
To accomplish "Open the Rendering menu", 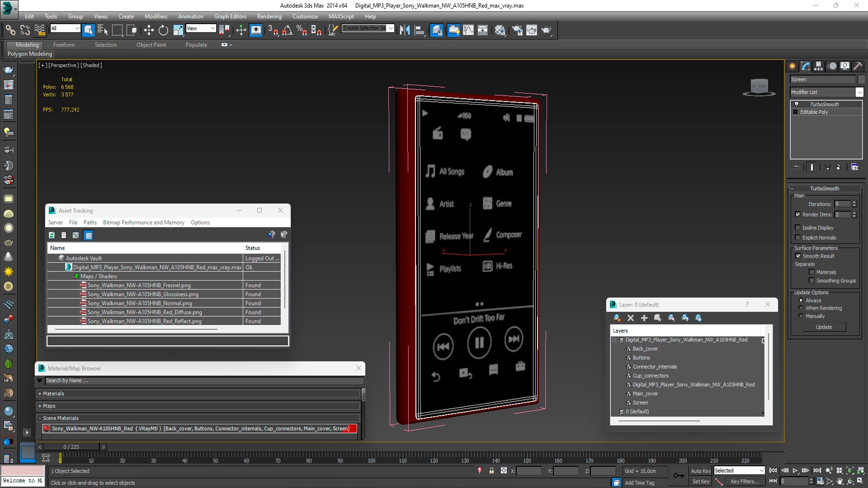I will click(269, 16).
